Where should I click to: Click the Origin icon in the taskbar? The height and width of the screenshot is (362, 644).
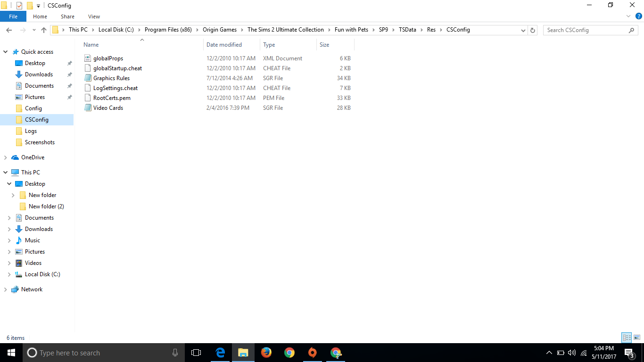(x=312, y=353)
